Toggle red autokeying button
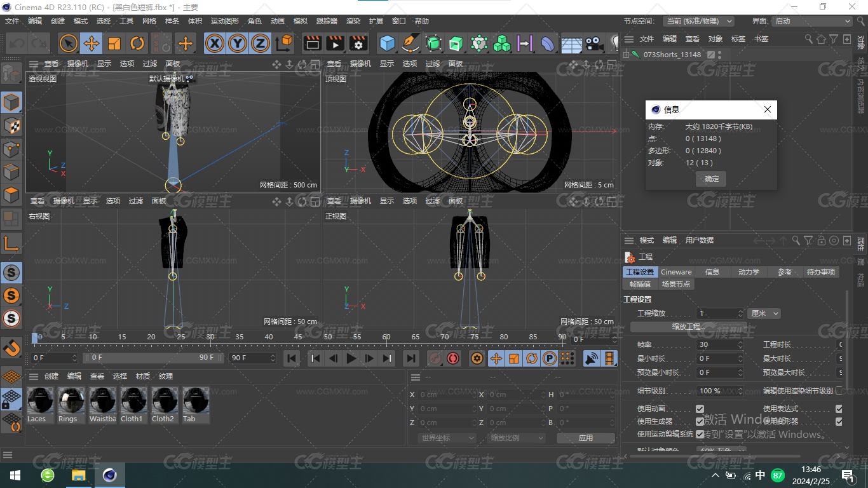Image resolution: width=868 pixels, height=488 pixels. pos(453,358)
